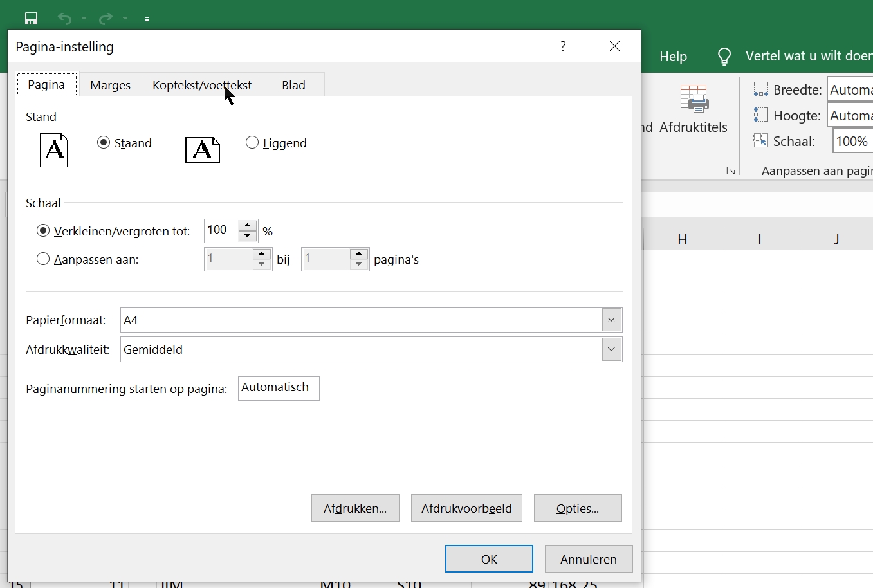The width and height of the screenshot is (873, 588).
Task: Click the Afdruktitels icon
Action: coord(694,100)
